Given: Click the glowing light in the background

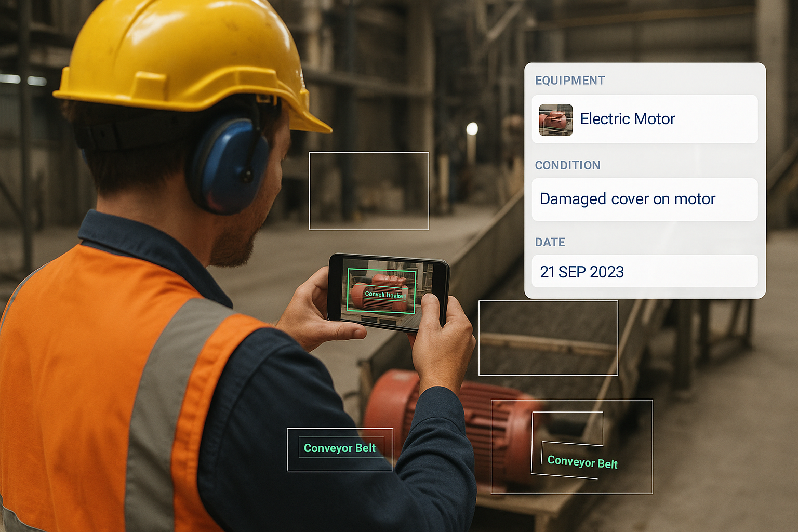Looking at the screenshot, I should click(472, 129).
